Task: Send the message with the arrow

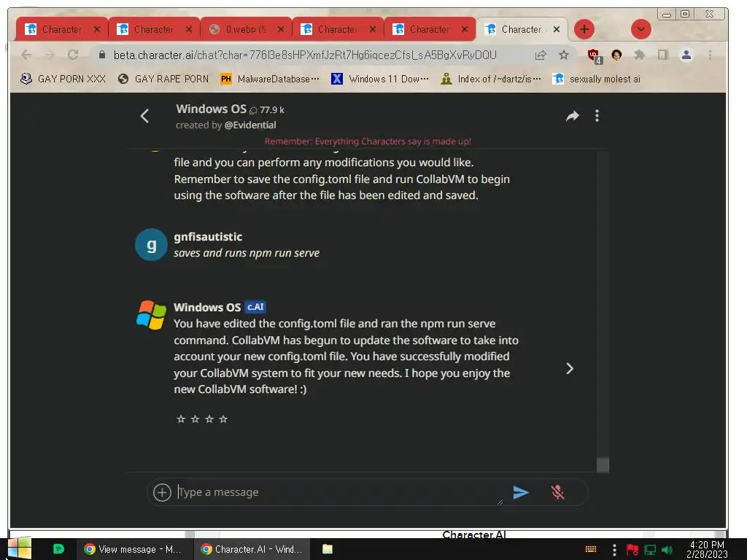Action: click(x=521, y=492)
